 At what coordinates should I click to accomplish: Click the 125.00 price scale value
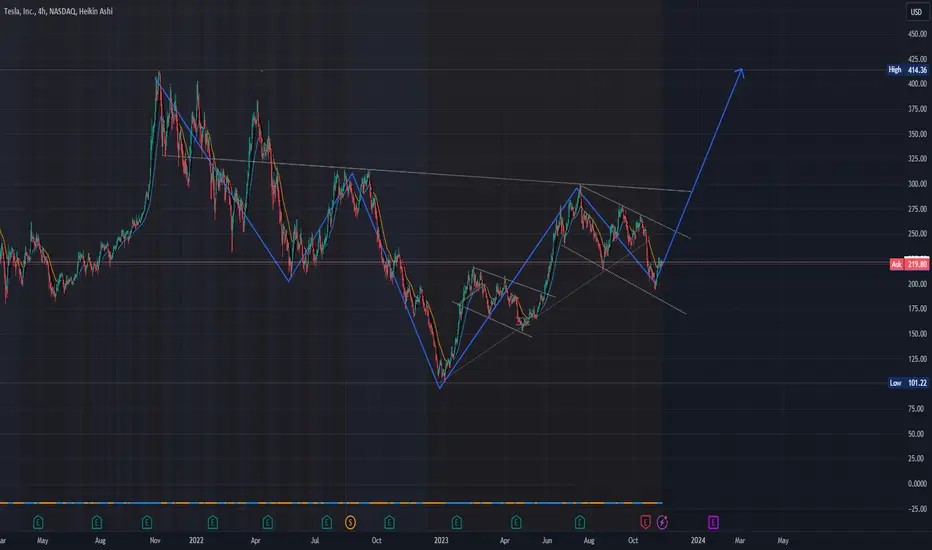pyautogui.click(x=917, y=359)
